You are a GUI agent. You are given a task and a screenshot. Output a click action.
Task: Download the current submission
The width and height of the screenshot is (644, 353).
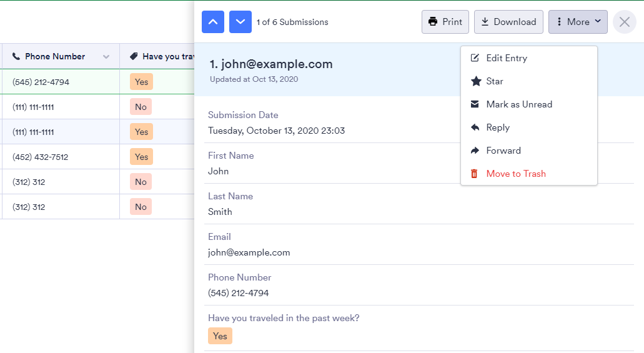click(x=508, y=22)
